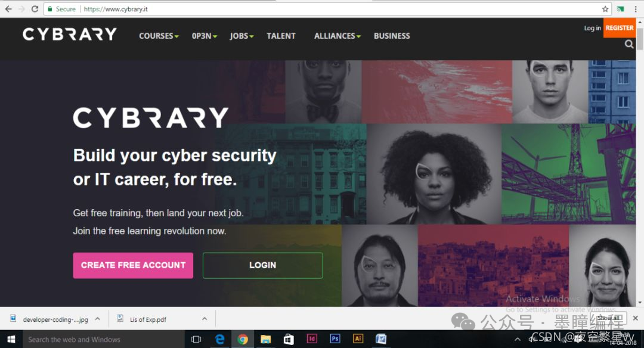Click the site search magnifier icon
Screen dimensions: 644x348
[x=629, y=44]
